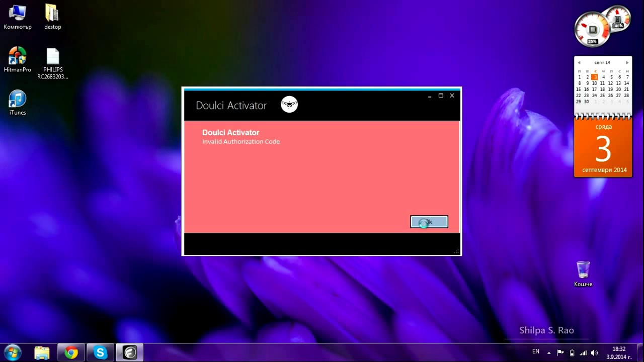Viewport: 644px width, 362px height.
Task: Go to previous month in calendar gadget
Action: point(579,62)
